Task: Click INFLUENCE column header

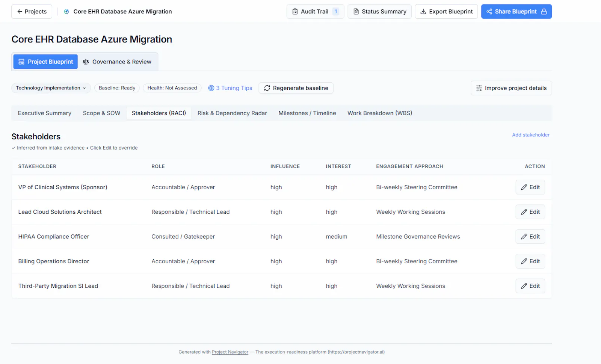Action: pyautogui.click(x=285, y=166)
